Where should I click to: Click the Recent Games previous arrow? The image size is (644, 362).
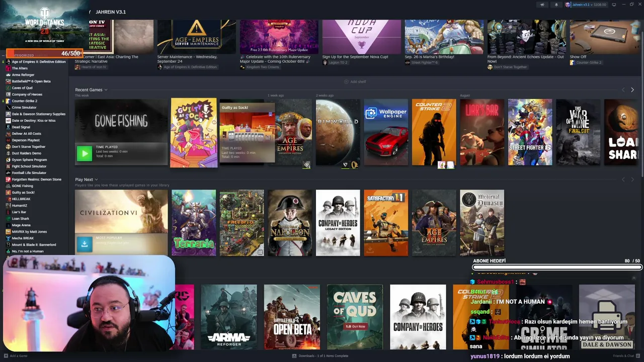click(x=623, y=90)
